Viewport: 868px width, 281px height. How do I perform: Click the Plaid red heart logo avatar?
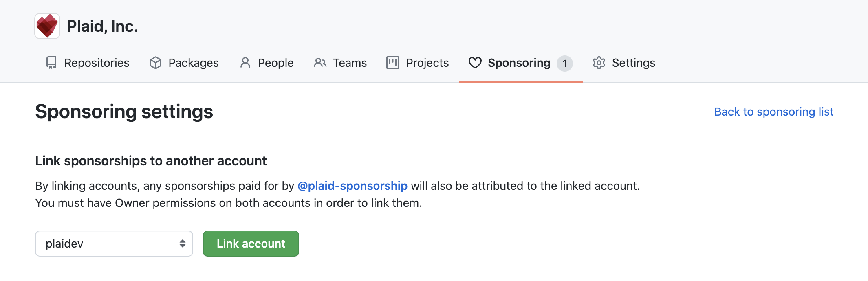(47, 26)
